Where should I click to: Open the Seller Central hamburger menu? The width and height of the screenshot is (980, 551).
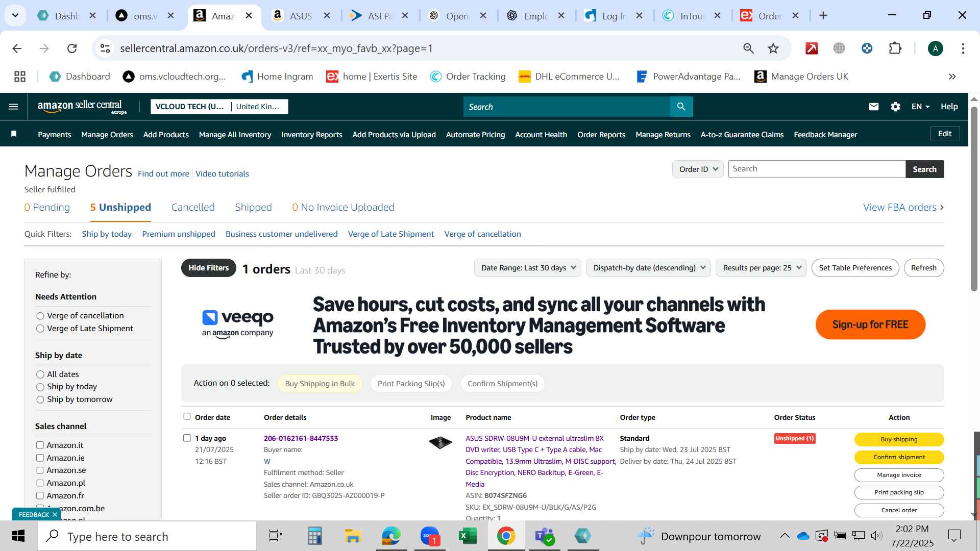tap(14, 107)
